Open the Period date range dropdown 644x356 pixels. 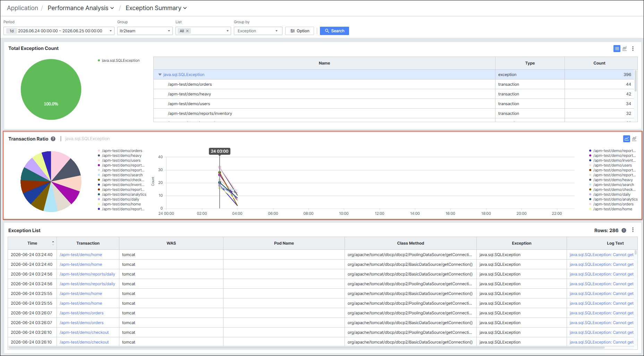tap(59, 31)
